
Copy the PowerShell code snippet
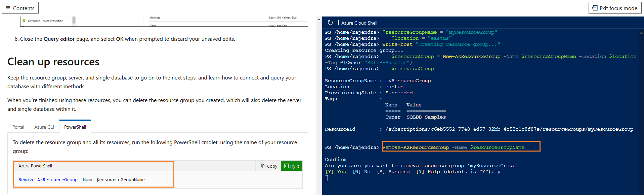tap(269, 166)
